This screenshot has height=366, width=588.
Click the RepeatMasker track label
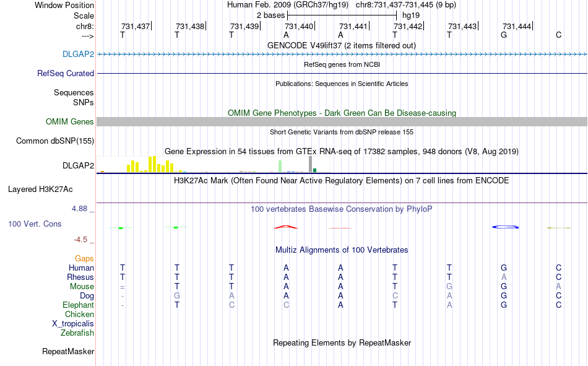click(x=68, y=351)
